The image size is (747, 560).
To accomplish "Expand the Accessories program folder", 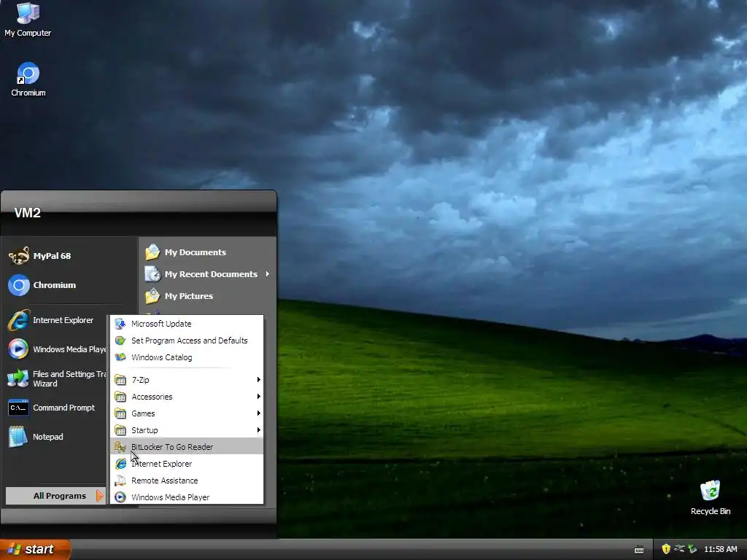I will pyautogui.click(x=187, y=397).
